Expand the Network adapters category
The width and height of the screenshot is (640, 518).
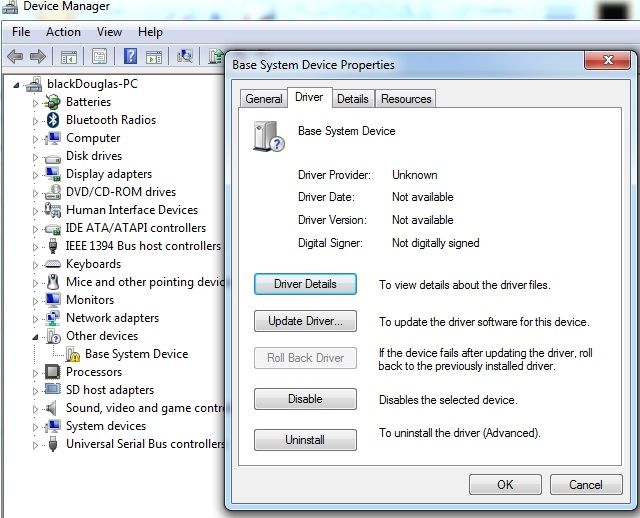tap(36, 318)
